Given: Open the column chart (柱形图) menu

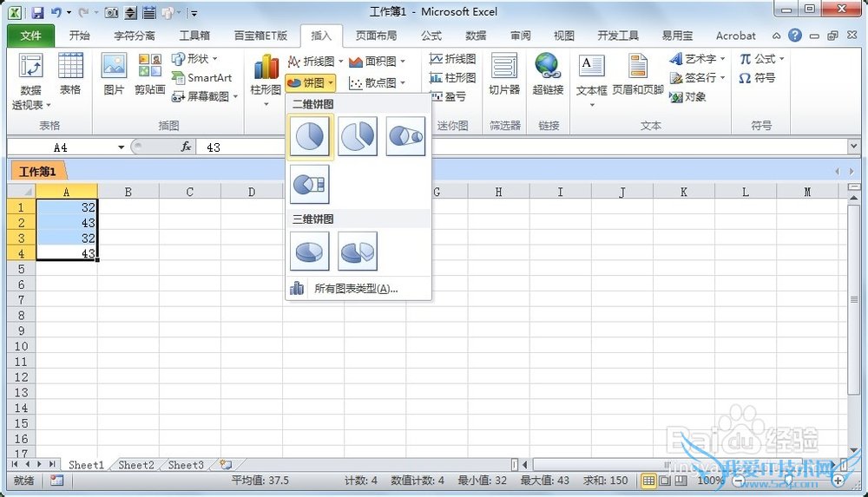Looking at the screenshot, I should tap(266, 80).
